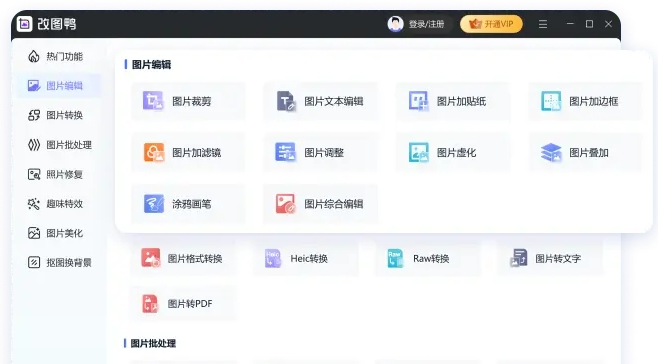Open the 图片综合编辑 editor icon
Viewport: 663px width, 364px height.
coord(285,204)
